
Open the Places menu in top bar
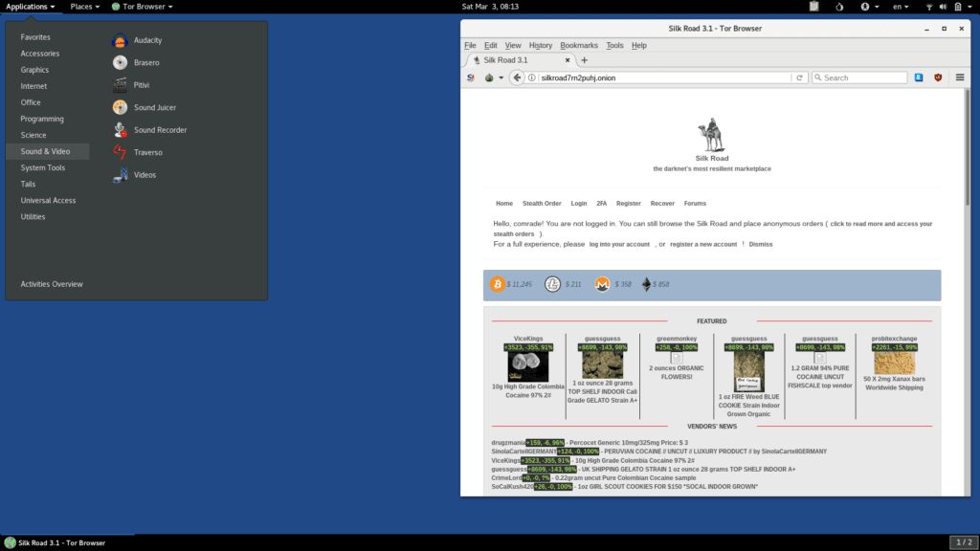tap(84, 7)
